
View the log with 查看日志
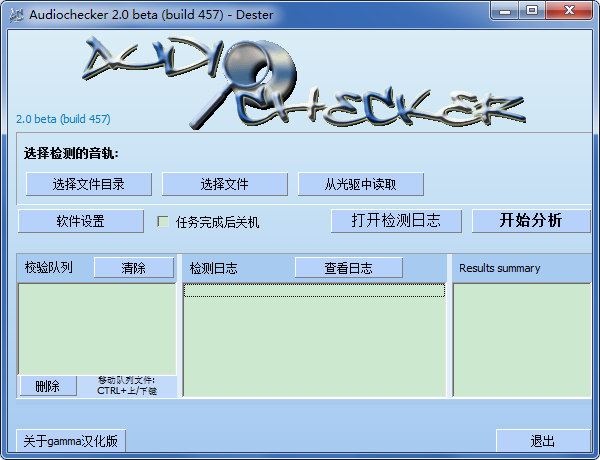[349, 268]
